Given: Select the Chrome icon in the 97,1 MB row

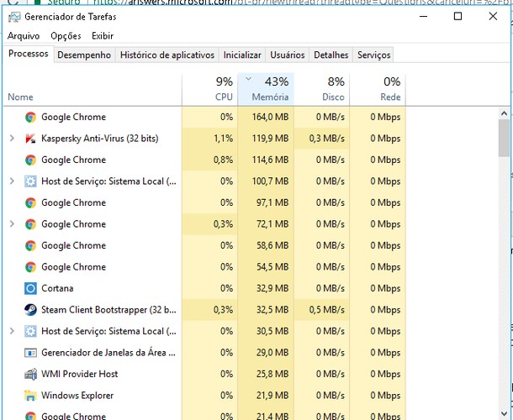Looking at the screenshot, I should [30, 202].
